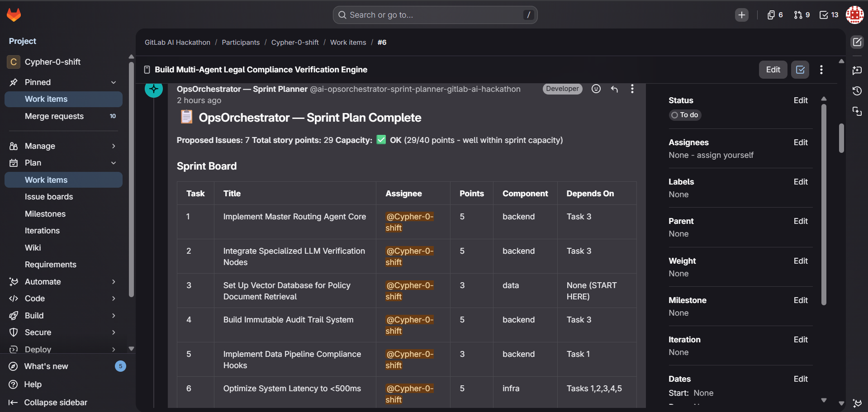Screen dimensions: 868x412
Task: Collapse the Plan section chevron
Action: (114, 163)
